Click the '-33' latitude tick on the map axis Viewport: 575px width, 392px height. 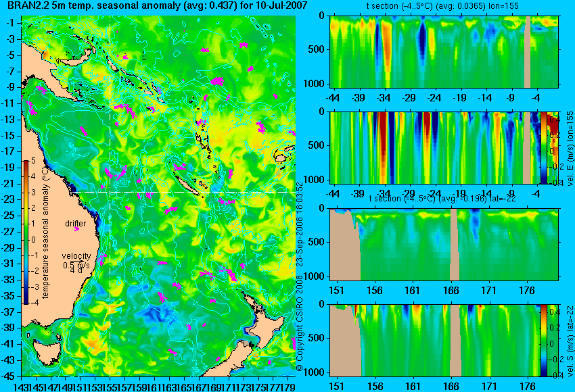click(x=8, y=280)
